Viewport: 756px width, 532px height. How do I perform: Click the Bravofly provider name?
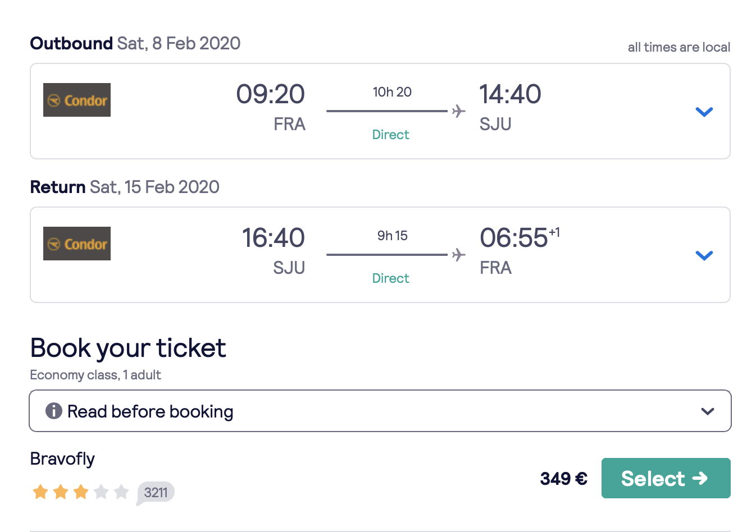click(62, 459)
